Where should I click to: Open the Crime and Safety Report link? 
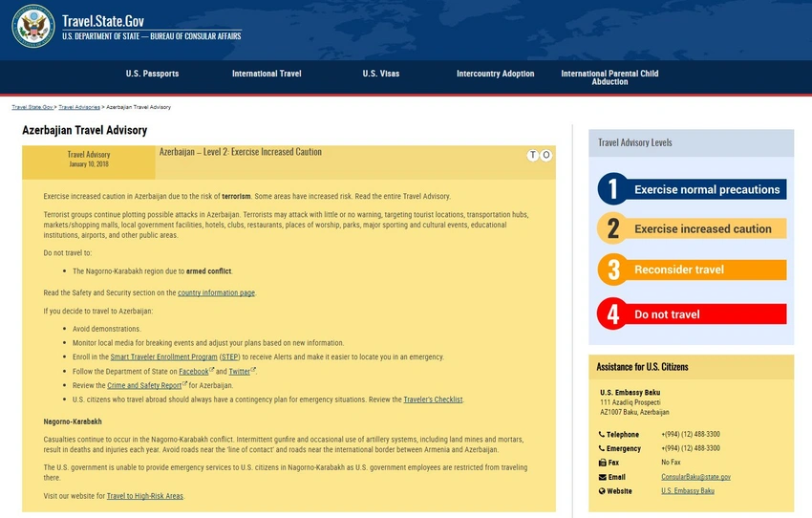click(x=146, y=385)
